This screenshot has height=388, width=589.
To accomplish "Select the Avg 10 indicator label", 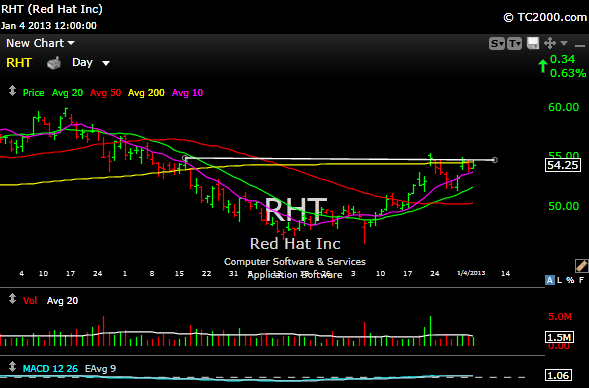I will [x=187, y=93].
